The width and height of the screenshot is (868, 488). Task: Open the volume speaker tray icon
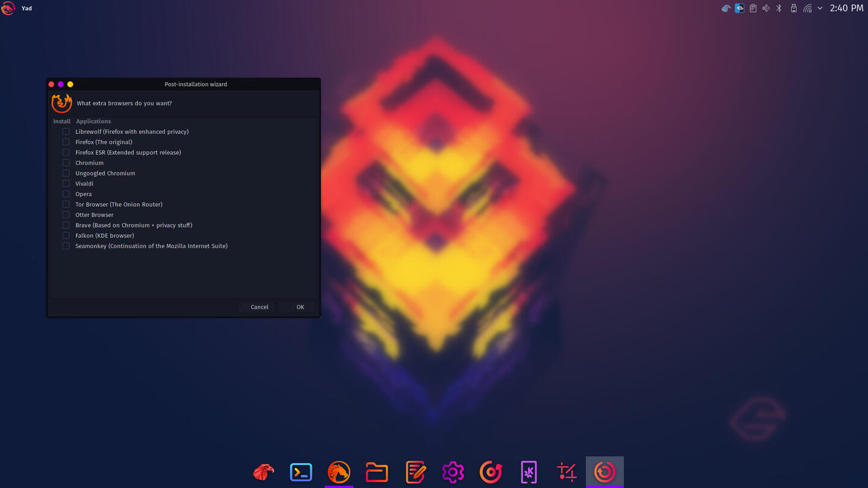pos(766,8)
